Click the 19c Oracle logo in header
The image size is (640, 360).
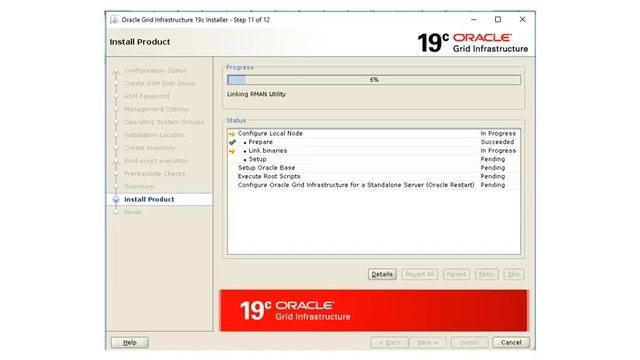(473, 43)
